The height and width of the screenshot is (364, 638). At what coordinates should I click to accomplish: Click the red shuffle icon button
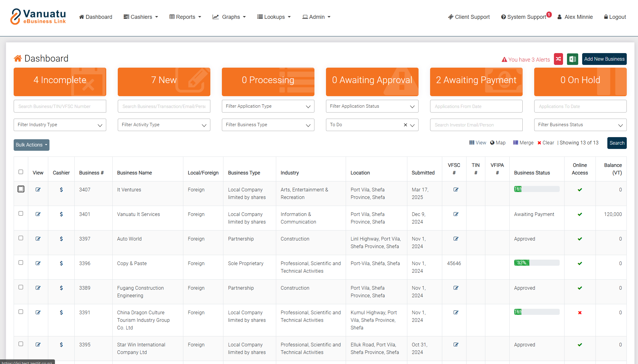(x=558, y=59)
